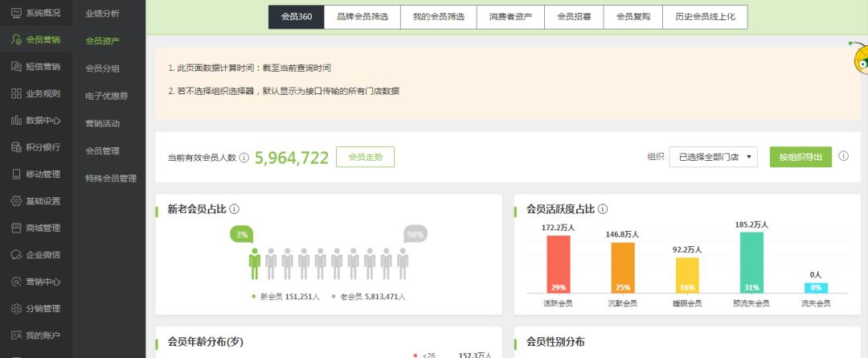Click the 98% gray speech bubble
The width and height of the screenshot is (868, 358).
click(416, 234)
